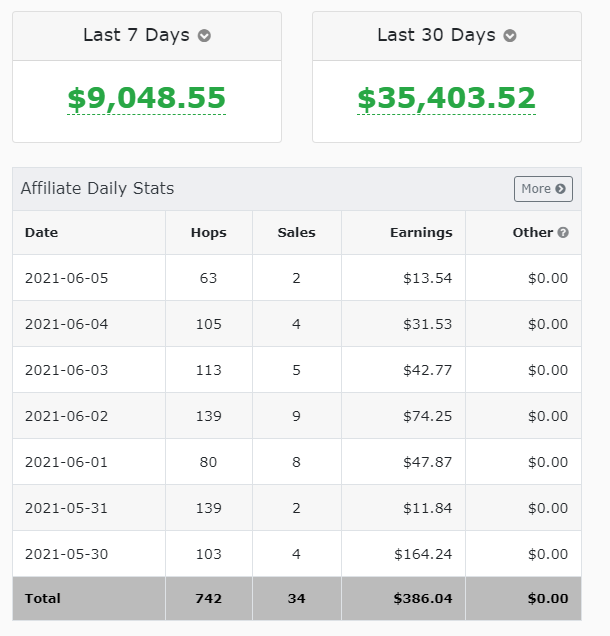Select the Date column header
Viewport: 610px width, 636px height.
click(x=42, y=233)
